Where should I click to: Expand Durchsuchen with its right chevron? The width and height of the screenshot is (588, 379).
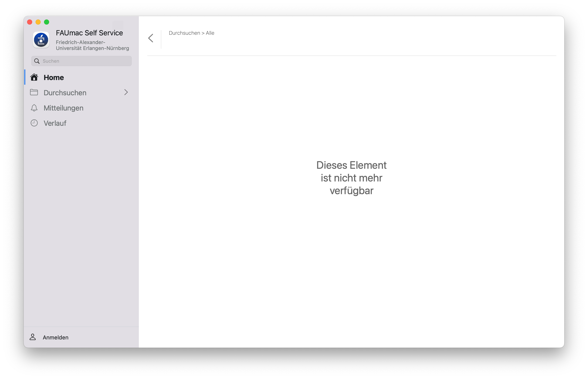(x=126, y=92)
